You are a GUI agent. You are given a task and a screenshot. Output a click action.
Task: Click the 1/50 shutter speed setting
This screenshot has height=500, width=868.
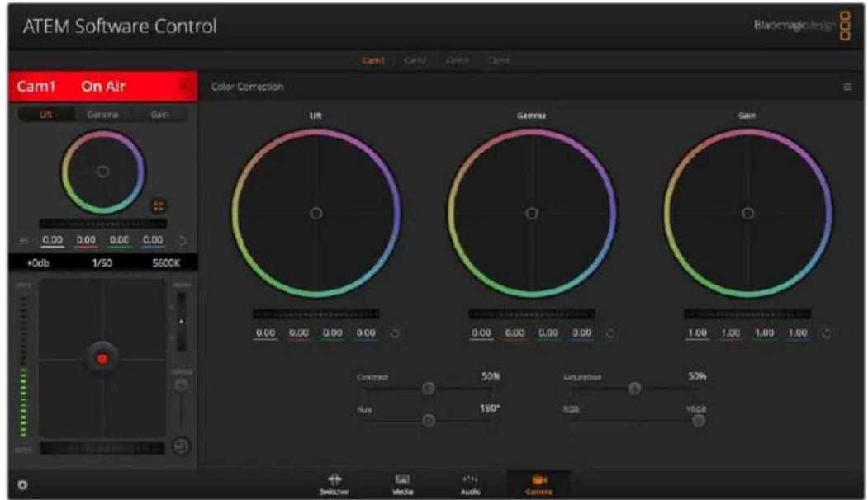pos(102,263)
